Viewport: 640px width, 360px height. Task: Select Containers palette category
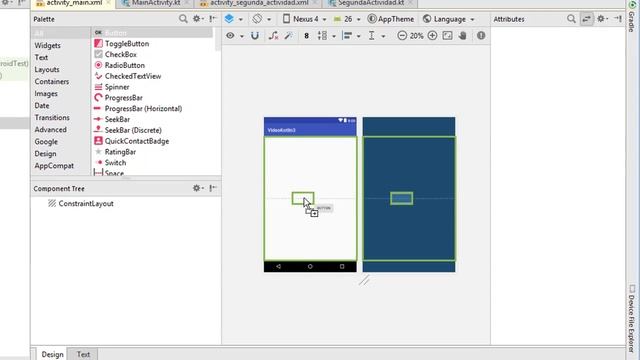51,82
